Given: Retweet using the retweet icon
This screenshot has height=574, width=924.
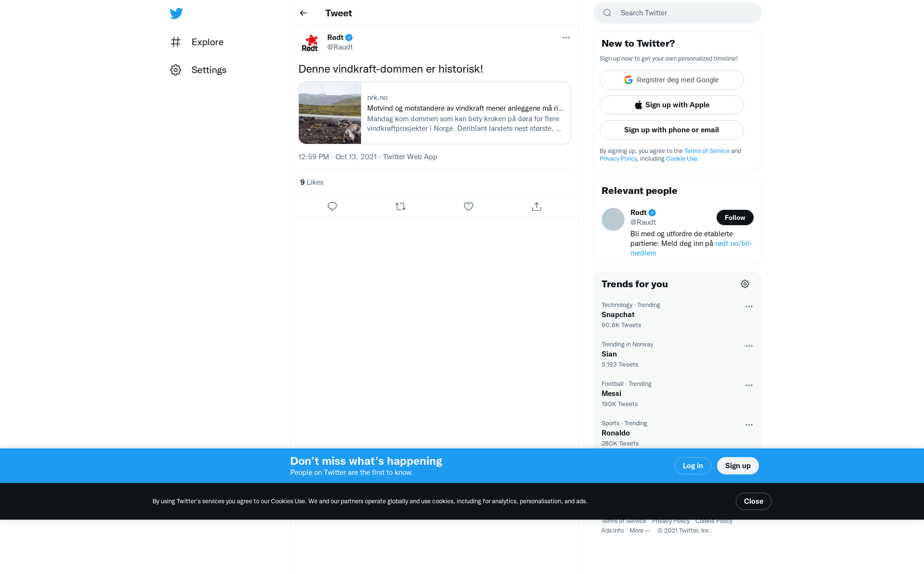Looking at the screenshot, I should coord(400,206).
